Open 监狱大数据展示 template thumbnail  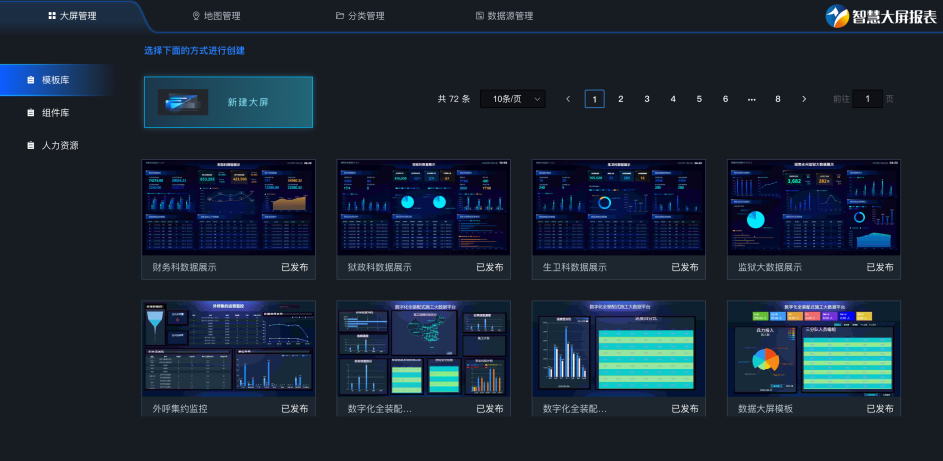(x=814, y=207)
